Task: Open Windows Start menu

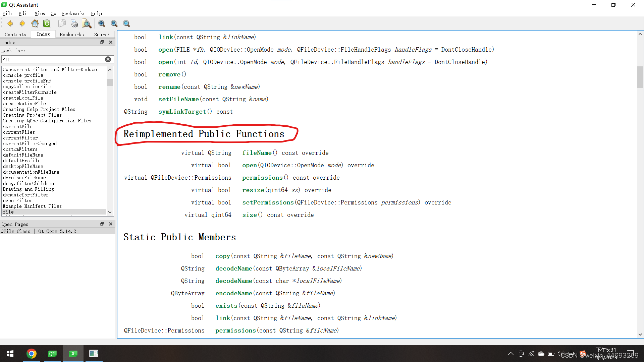Action: coord(10,354)
